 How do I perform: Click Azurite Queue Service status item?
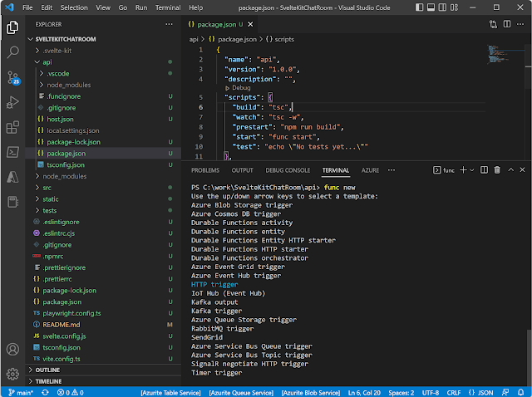click(x=241, y=393)
